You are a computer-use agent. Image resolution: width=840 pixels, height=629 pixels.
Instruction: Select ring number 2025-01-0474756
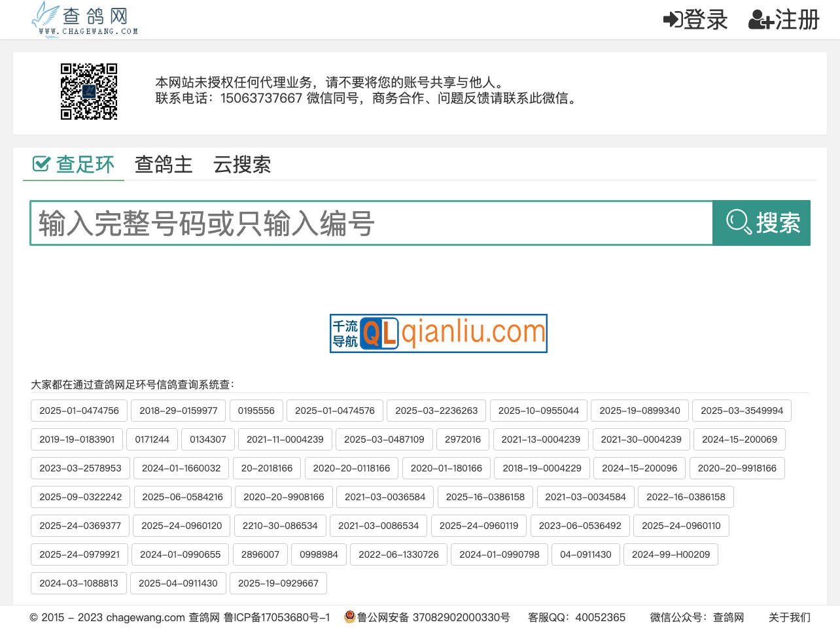coord(79,411)
